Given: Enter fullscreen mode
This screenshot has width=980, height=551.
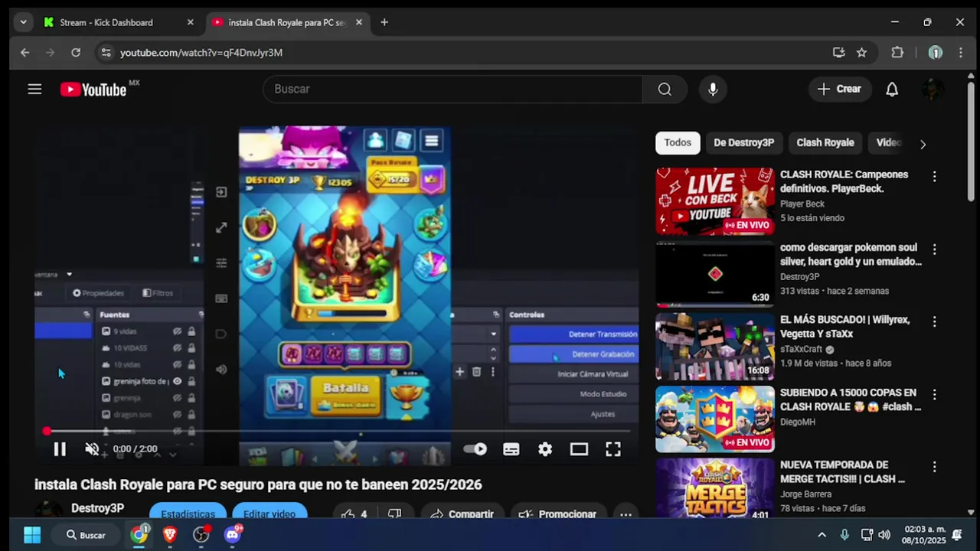Looking at the screenshot, I should click(613, 449).
